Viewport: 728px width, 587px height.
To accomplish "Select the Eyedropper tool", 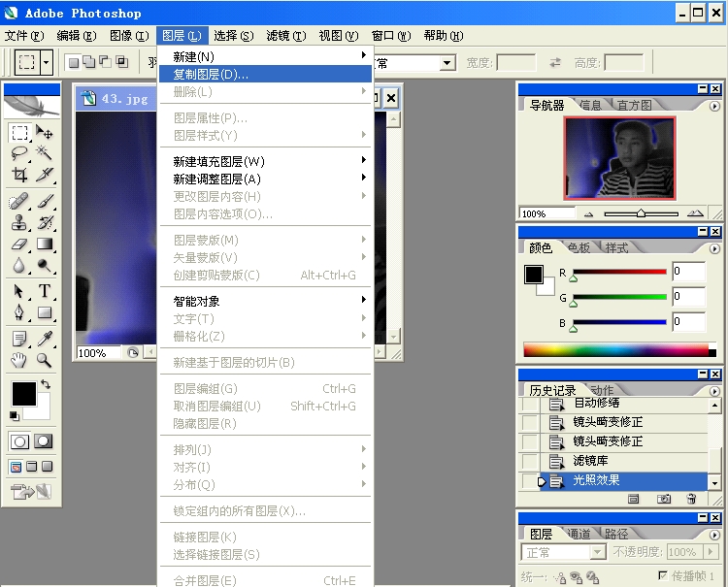I will (x=45, y=340).
